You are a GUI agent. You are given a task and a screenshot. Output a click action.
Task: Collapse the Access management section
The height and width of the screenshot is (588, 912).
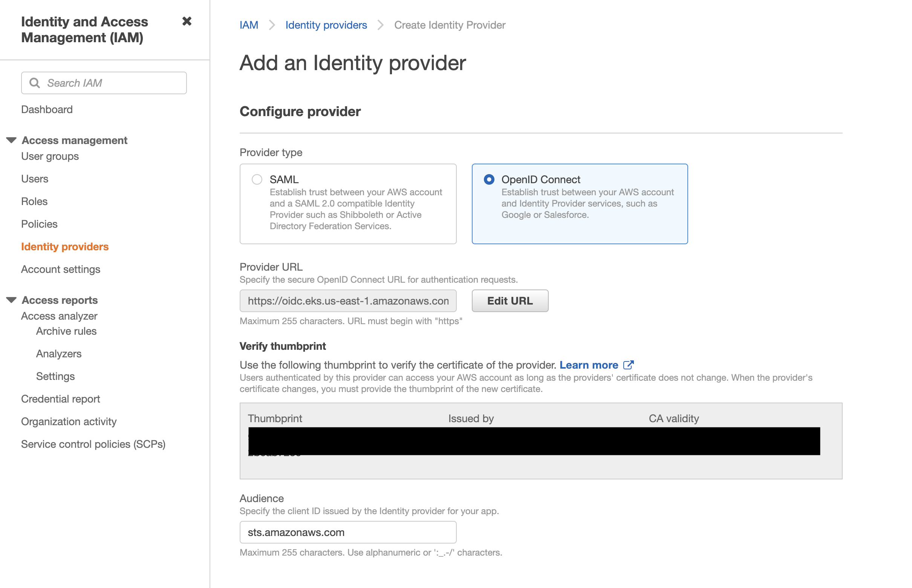11,140
